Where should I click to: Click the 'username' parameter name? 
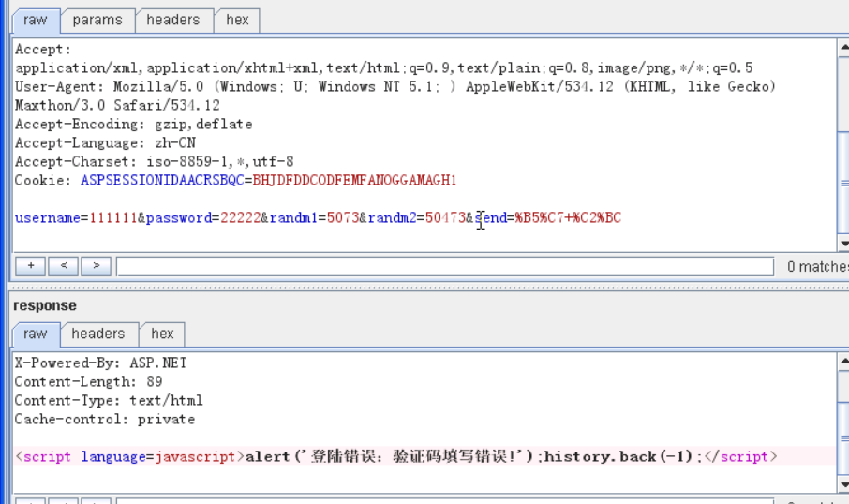click(x=48, y=218)
